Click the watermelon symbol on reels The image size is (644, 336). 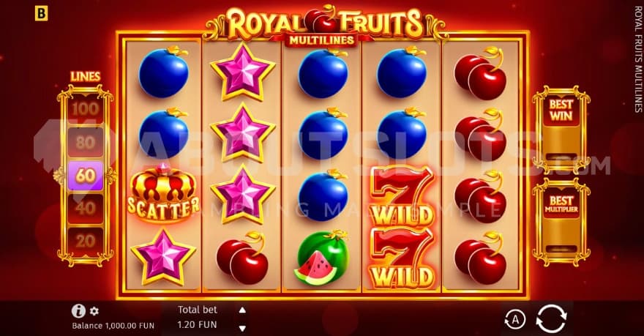click(322, 258)
